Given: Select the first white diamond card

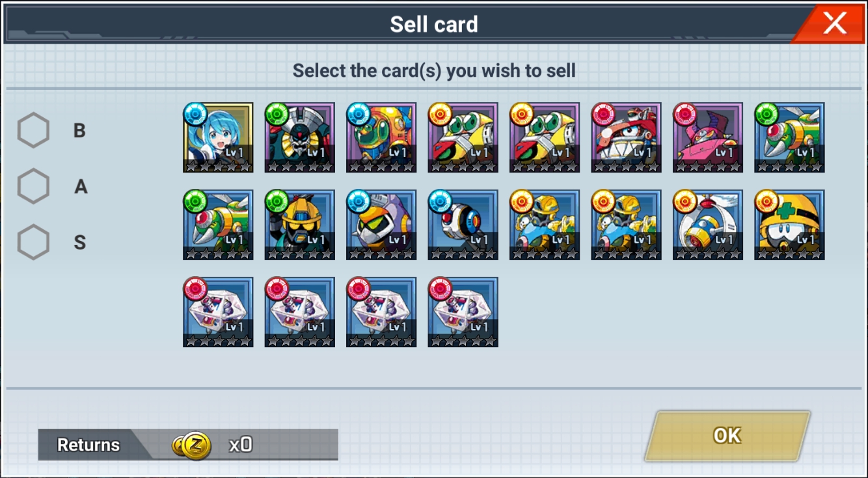Looking at the screenshot, I should tap(218, 312).
